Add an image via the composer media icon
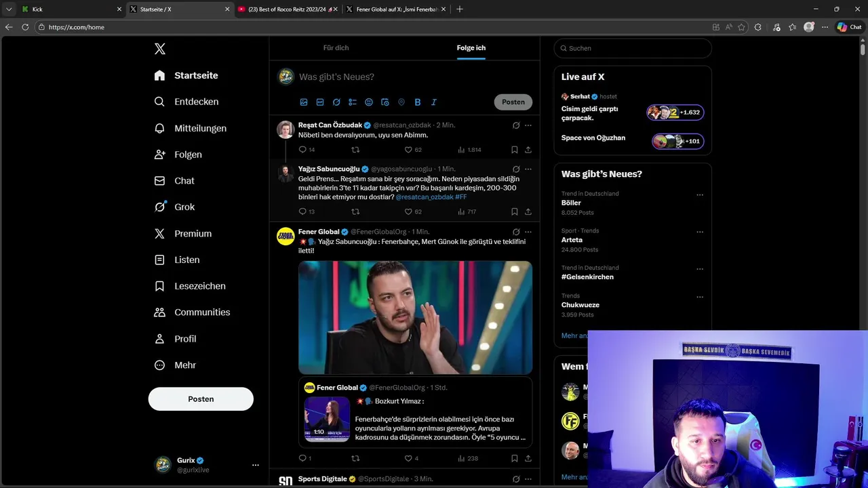The image size is (868, 488). [x=304, y=102]
